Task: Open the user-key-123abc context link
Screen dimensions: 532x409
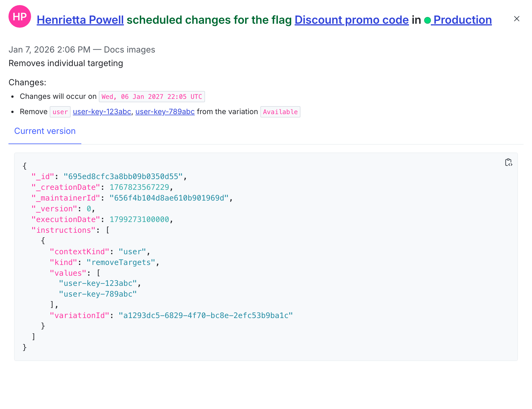Action: [102, 112]
